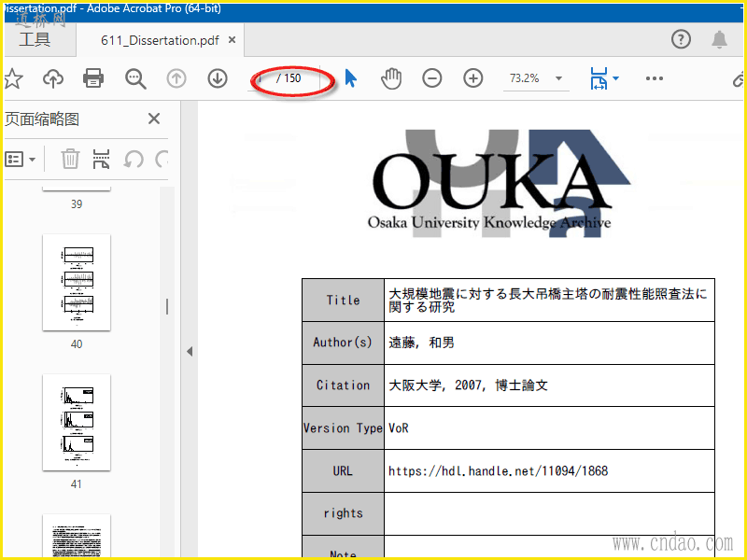
Task: Choose the selection arrow tool
Action: 351,78
